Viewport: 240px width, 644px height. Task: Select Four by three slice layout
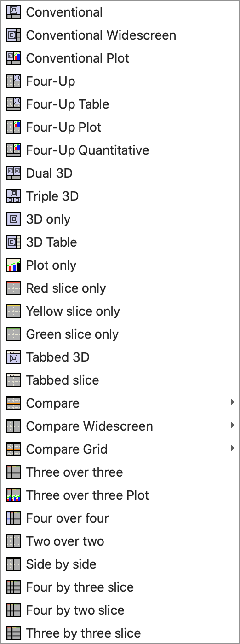pyautogui.click(x=120, y=587)
